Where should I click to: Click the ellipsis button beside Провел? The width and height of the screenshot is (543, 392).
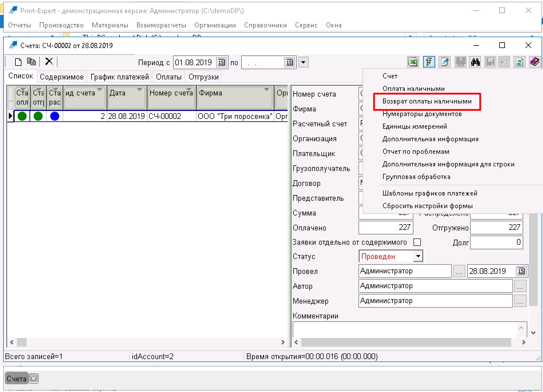[459, 271]
